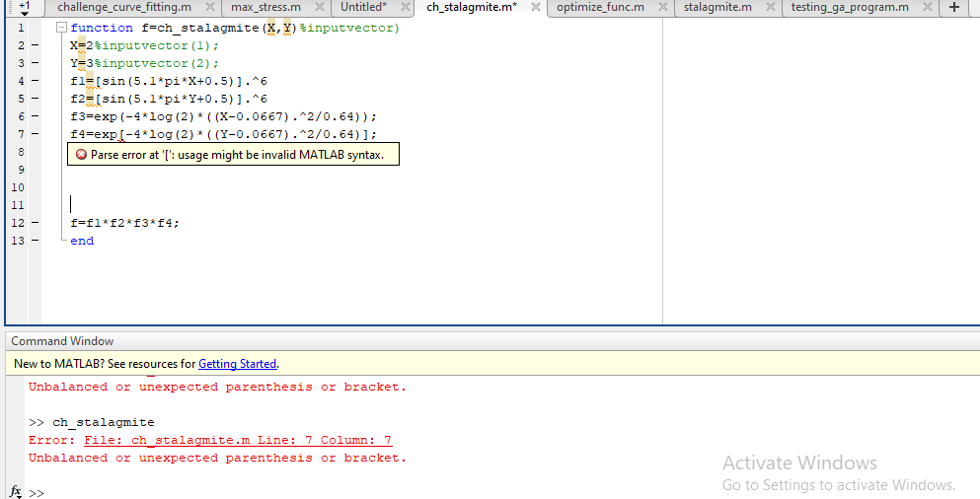Viewport: 980px width, 499px height.
Task: Close the Untitled* tab
Action: 407,8
